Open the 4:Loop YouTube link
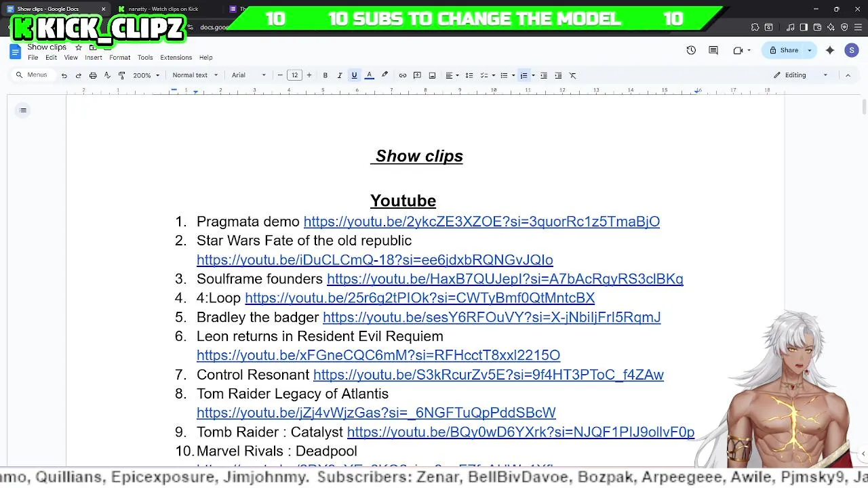The width and height of the screenshot is (868, 488). pos(420,298)
